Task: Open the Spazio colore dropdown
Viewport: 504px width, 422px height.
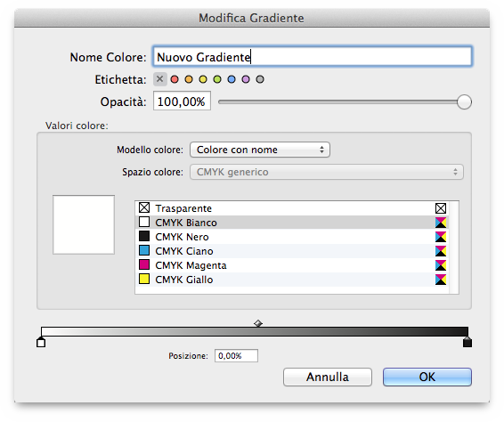Action: (327, 172)
